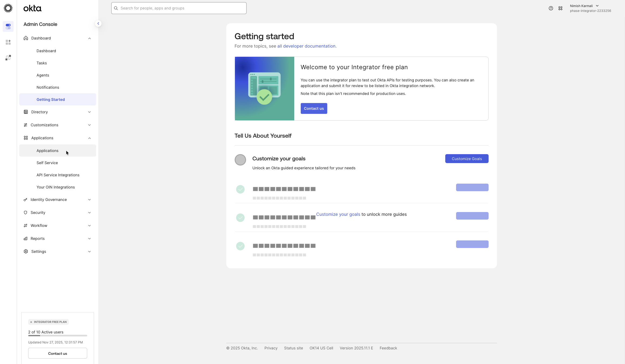Click the Dashboard home icon
The width and height of the screenshot is (625, 364).
26,38
